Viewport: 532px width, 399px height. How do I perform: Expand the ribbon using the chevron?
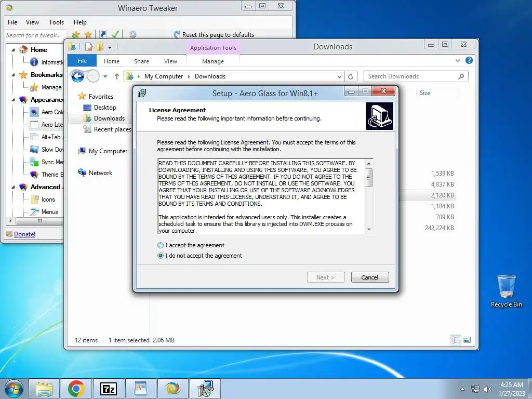(x=458, y=60)
